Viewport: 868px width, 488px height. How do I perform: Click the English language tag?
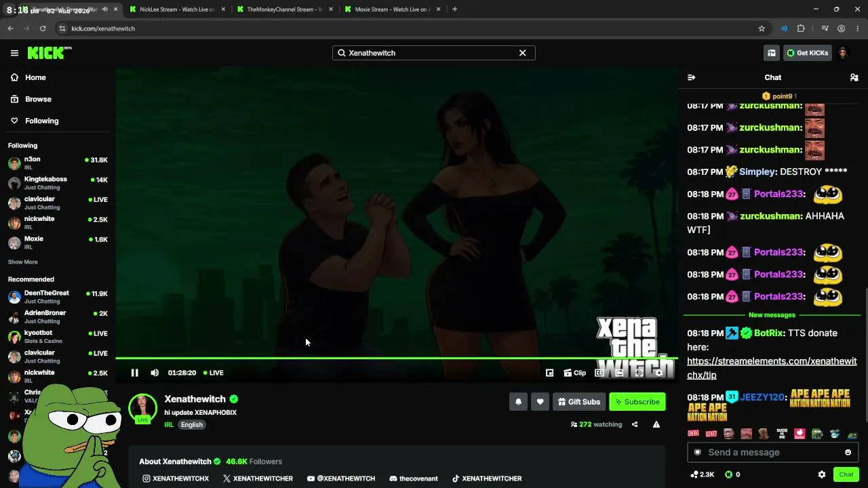[192, 425]
